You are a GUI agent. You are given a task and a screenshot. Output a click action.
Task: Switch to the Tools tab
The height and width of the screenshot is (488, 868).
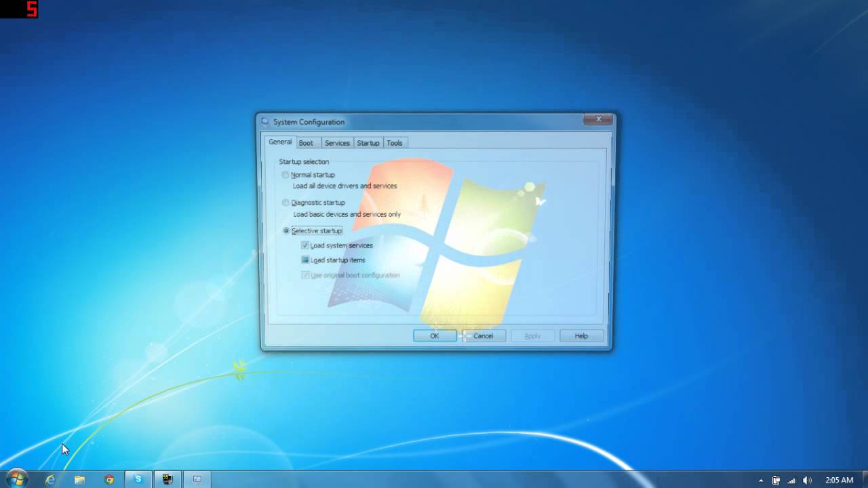(x=395, y=143)
